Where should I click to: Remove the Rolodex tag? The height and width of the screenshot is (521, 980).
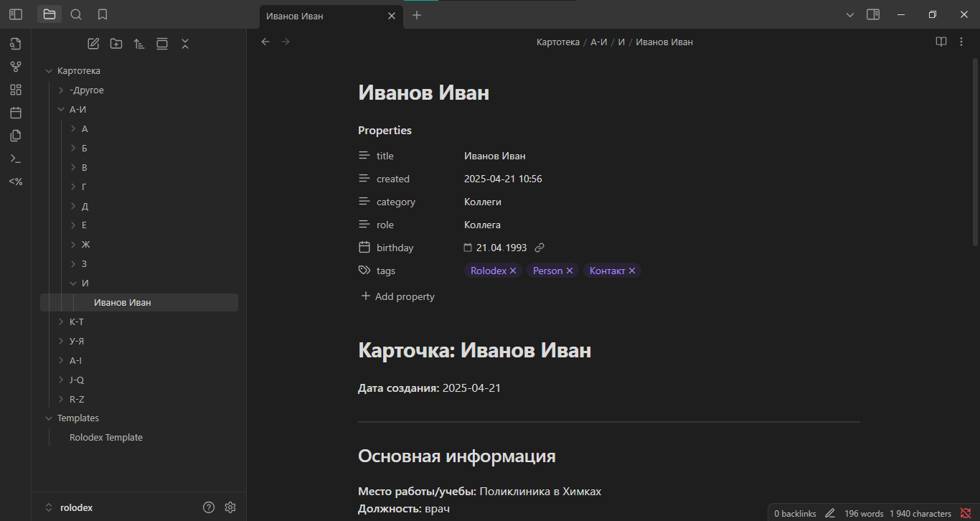pyautogui.click(x=513, y=271)
